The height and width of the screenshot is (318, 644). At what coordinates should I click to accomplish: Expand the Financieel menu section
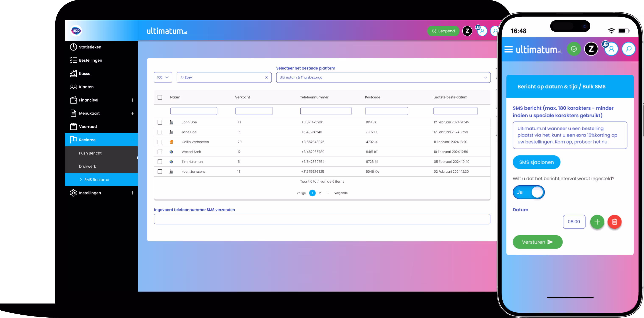[x=132, y=100]
